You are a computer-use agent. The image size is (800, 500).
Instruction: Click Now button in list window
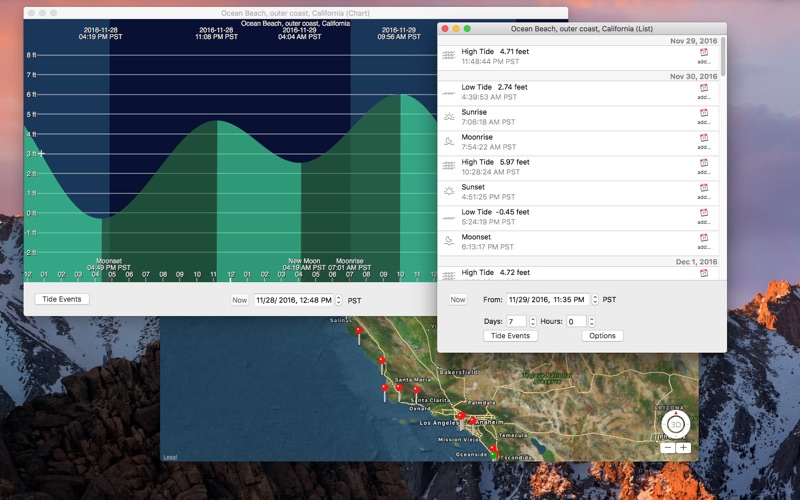click(458, 299)
